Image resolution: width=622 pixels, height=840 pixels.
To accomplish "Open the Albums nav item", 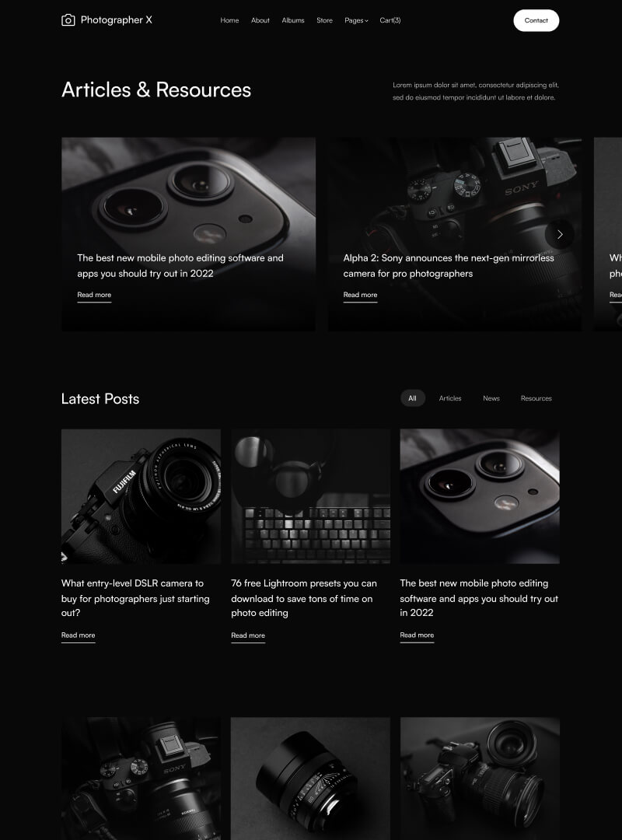I will coord(293,20).
